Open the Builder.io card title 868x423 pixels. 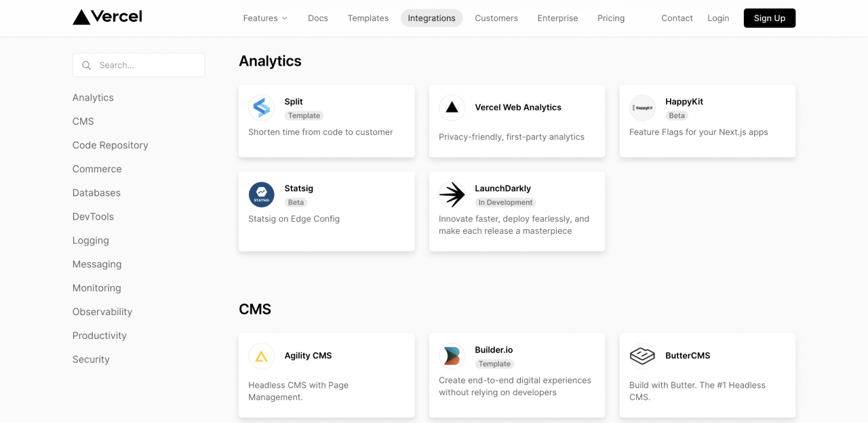tap(494, 350)
